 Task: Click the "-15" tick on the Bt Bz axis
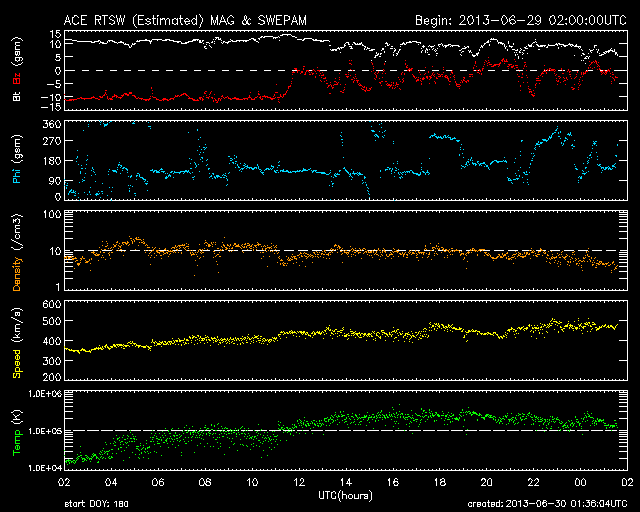pyautogui.click(x=51, y=107)
